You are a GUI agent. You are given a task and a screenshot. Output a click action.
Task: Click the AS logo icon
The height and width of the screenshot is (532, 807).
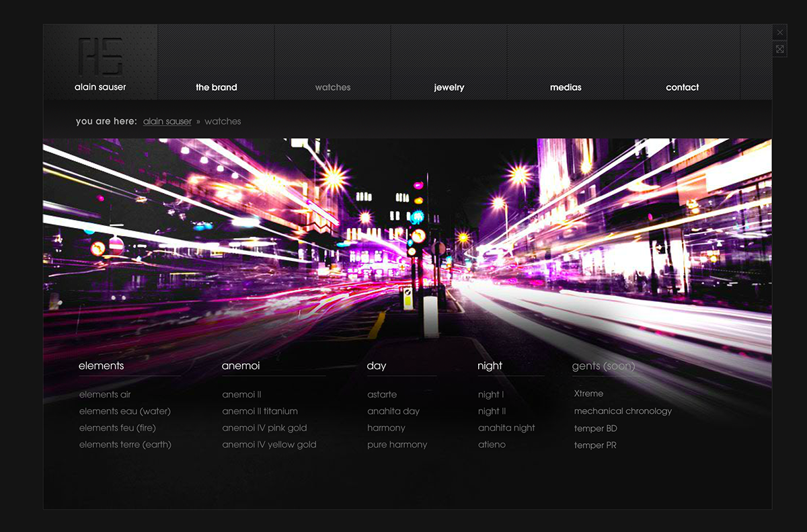pyautogui.click(x=100, y=56)
